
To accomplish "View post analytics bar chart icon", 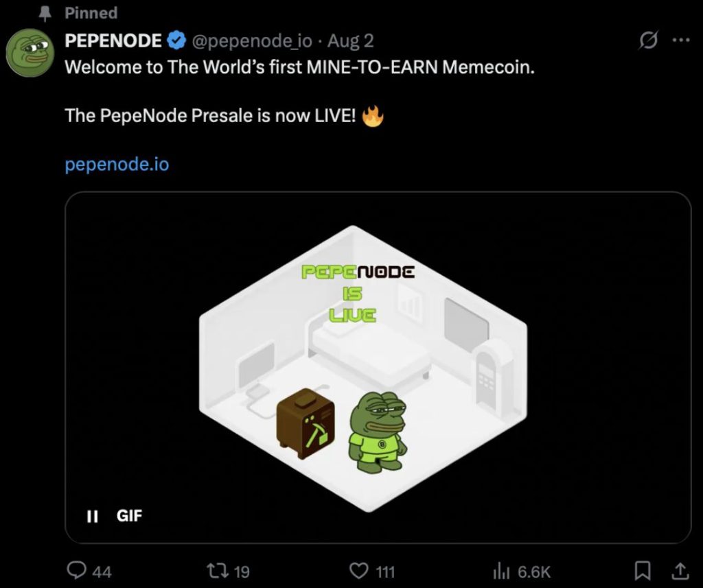I will tap(502, 571).
